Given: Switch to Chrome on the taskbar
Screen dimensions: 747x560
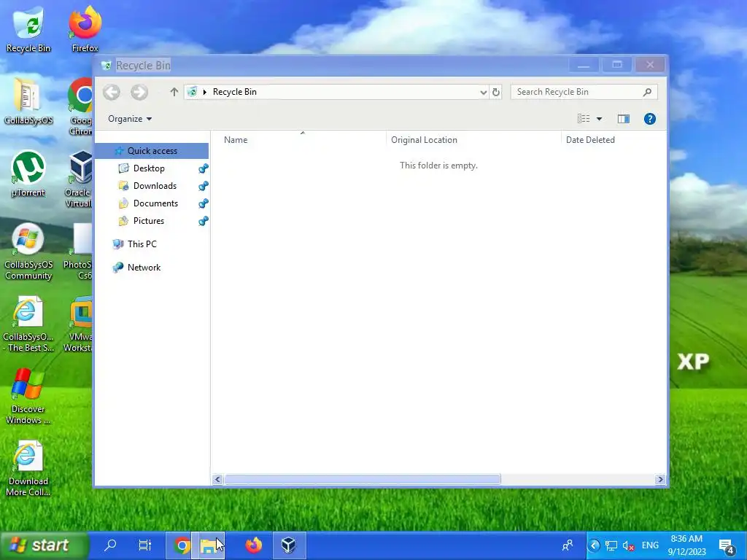Looking at the screenshot, I should (x=182, y=545).
